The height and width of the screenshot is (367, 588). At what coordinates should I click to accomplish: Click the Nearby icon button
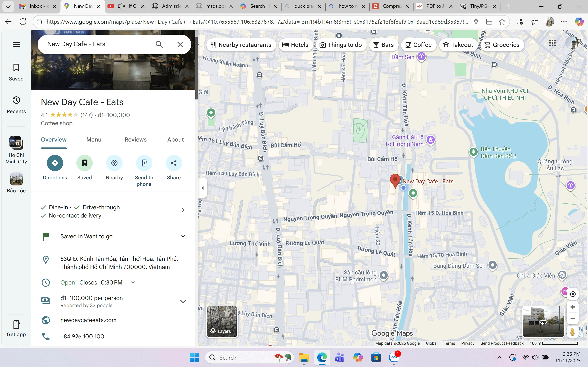[x=114, y=163]
